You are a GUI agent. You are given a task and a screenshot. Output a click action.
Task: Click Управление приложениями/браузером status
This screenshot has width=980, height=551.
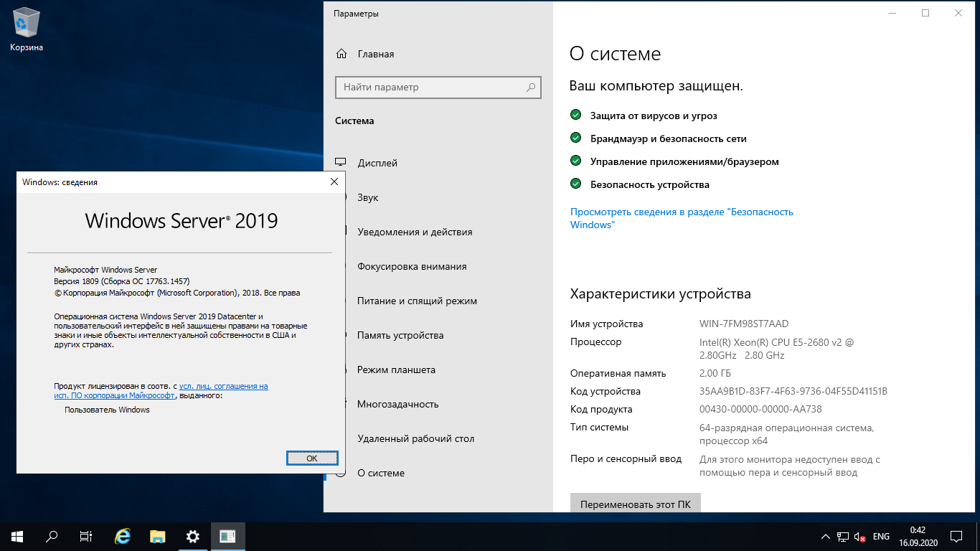(x=684, y=161)
